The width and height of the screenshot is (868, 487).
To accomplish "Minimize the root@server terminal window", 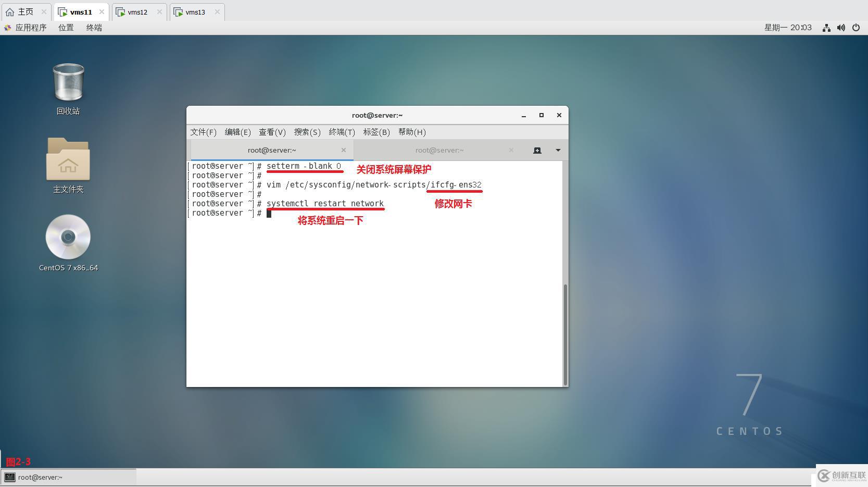I will (x=524, y=116).
